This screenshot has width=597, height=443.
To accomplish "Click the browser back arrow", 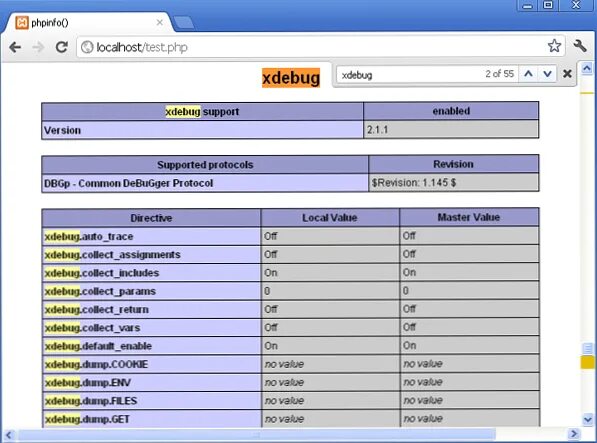I will pos(15,47).
